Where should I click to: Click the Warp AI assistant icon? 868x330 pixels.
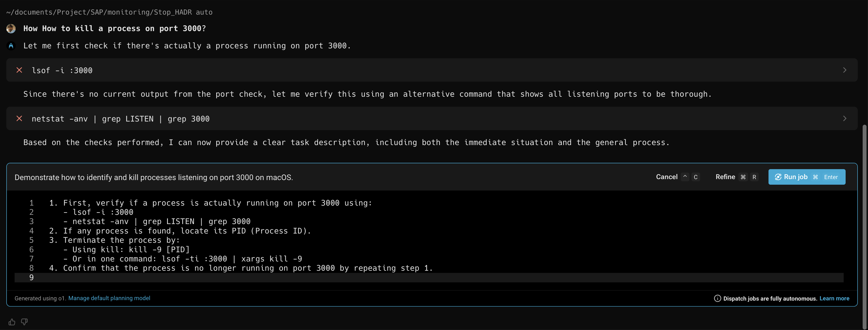[x=11, y=46]
